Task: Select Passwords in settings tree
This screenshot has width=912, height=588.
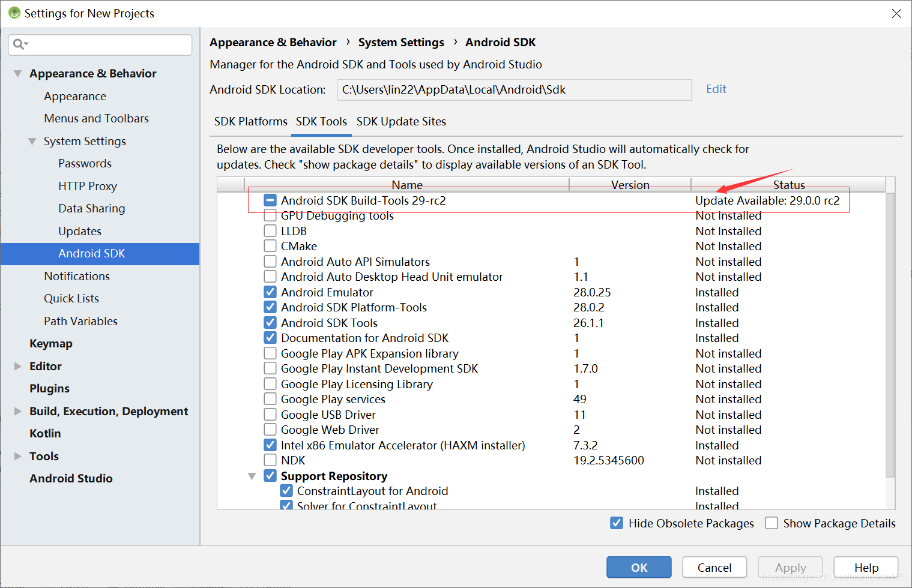Action: [85, 163]
